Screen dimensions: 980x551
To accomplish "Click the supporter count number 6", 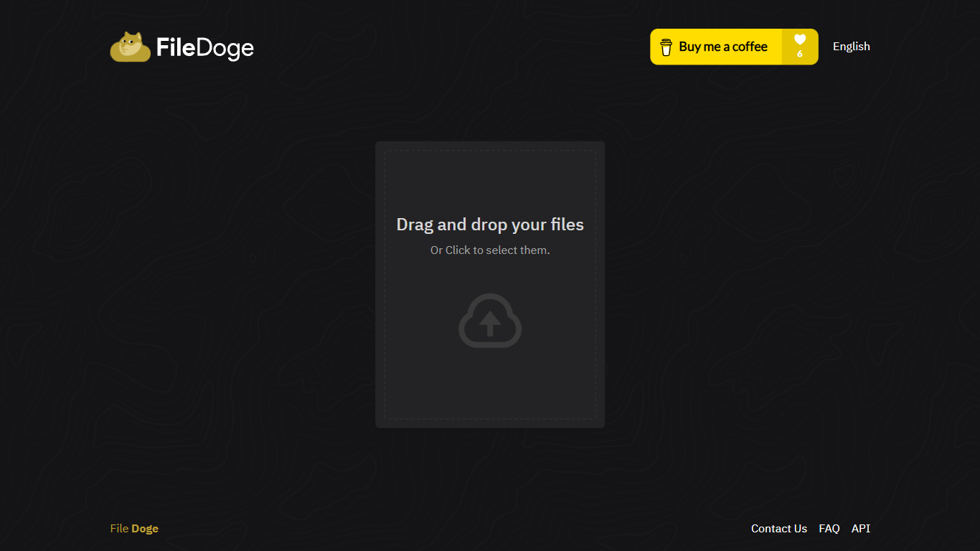I will tap(800, 55).
